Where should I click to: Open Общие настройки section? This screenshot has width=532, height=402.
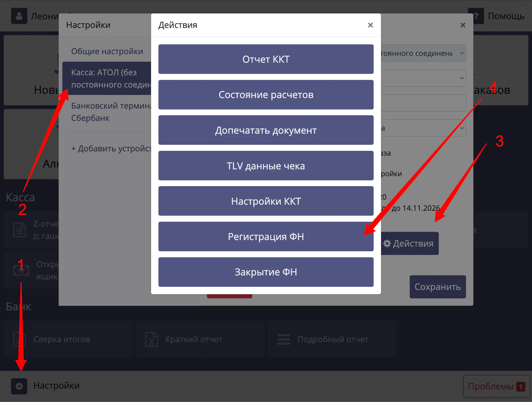[x=107, y=51]
